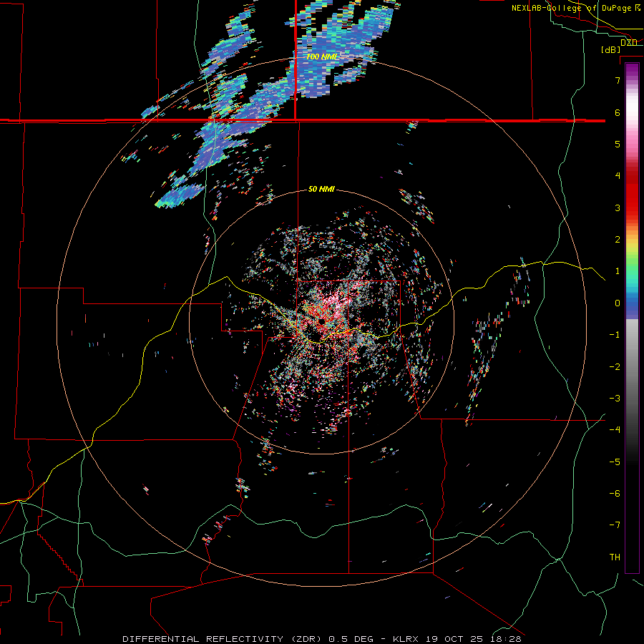This screenshot has width=644, height=644.
Task: Click the "7" value on the scale
Action: pos(618,80)
